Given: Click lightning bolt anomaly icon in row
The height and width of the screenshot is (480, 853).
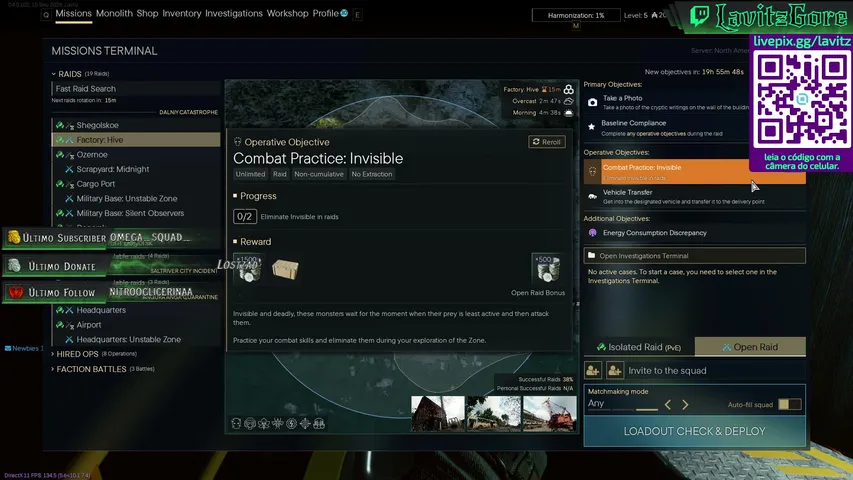Looking at the screenshot, I should click(292, 423).
